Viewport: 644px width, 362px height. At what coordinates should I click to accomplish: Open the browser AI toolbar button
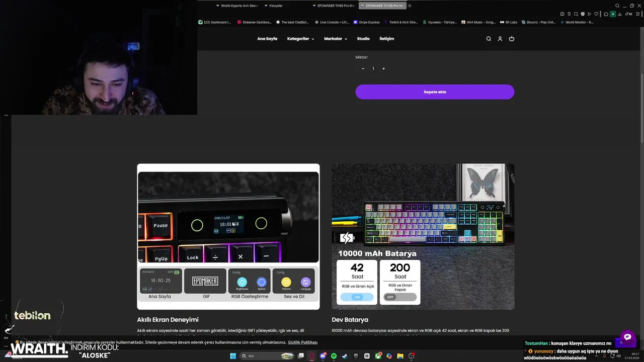click(x=628, y=14)
